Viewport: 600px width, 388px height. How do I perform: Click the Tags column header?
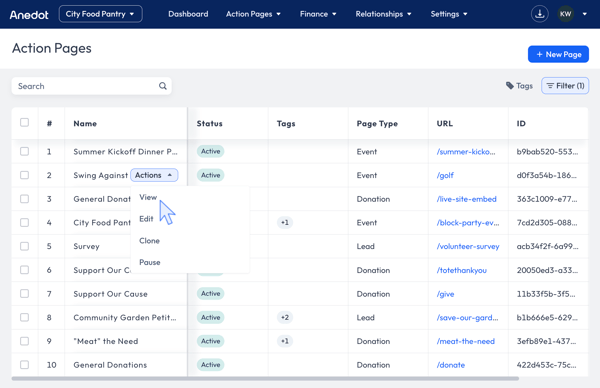(x=286, y=124)
